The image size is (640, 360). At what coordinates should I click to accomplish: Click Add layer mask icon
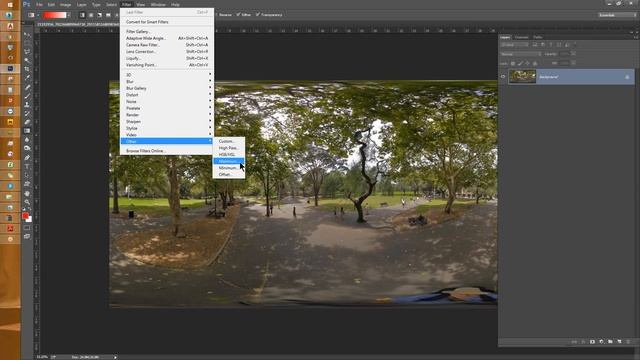point(592,342)
